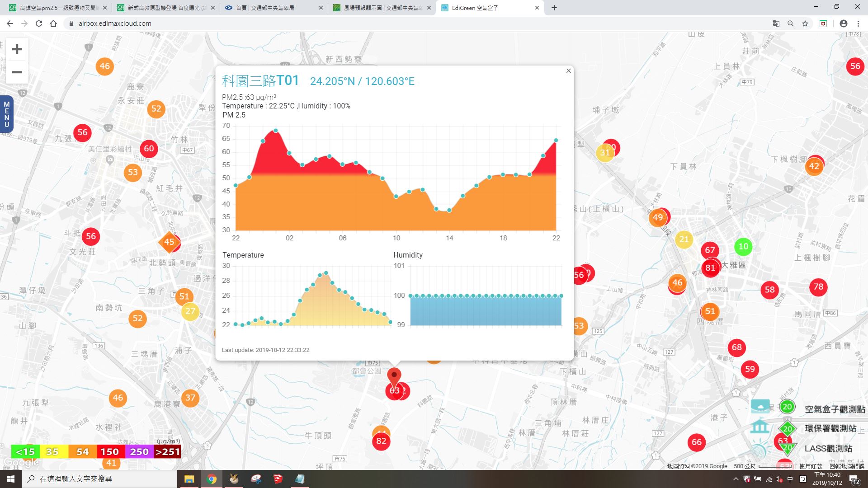Viewport: 868px width, 488px height.
Task: Open the muted volume tray icon
Action: [779, 479]
